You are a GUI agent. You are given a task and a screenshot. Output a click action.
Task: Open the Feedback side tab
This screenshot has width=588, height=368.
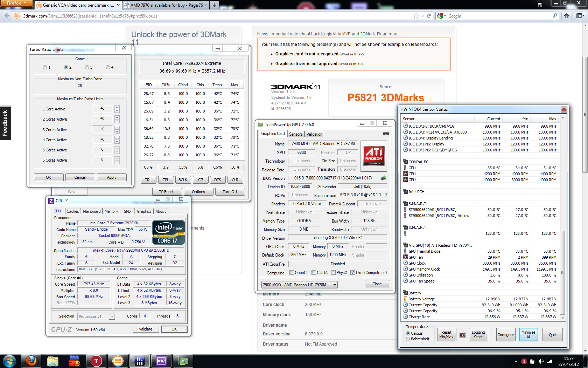6,123
